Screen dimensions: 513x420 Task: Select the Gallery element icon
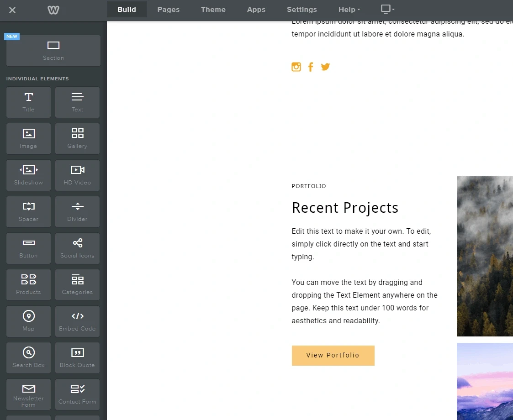tap(77, 138)
